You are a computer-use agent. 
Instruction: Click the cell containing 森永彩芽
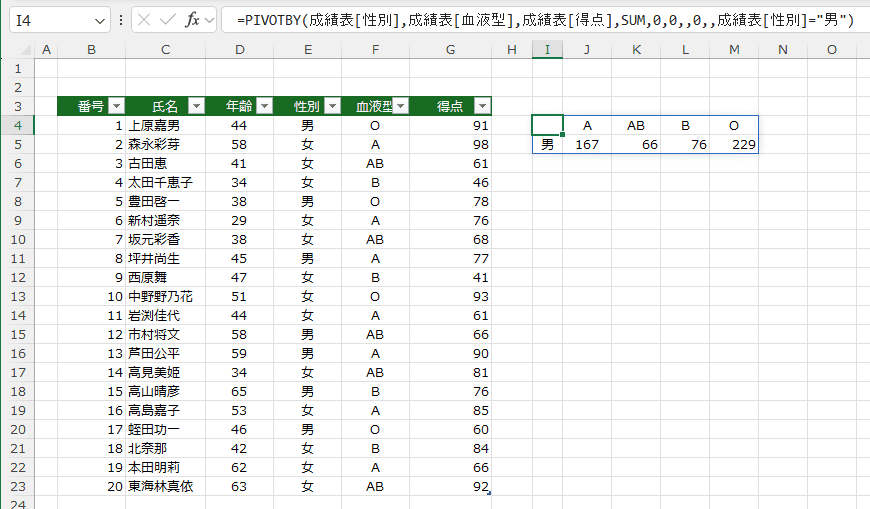click(165, 144)
